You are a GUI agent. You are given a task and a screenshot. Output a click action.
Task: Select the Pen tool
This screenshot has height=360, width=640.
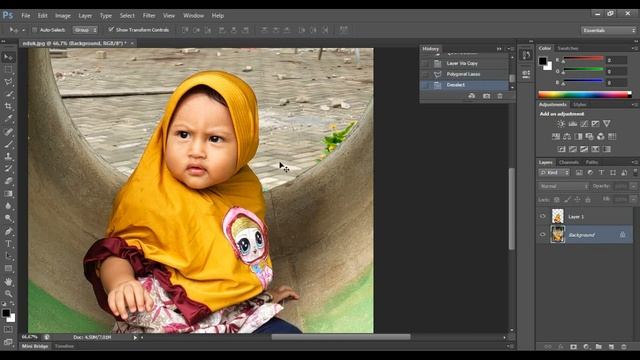pyautogui.click(x=8, y=231)
